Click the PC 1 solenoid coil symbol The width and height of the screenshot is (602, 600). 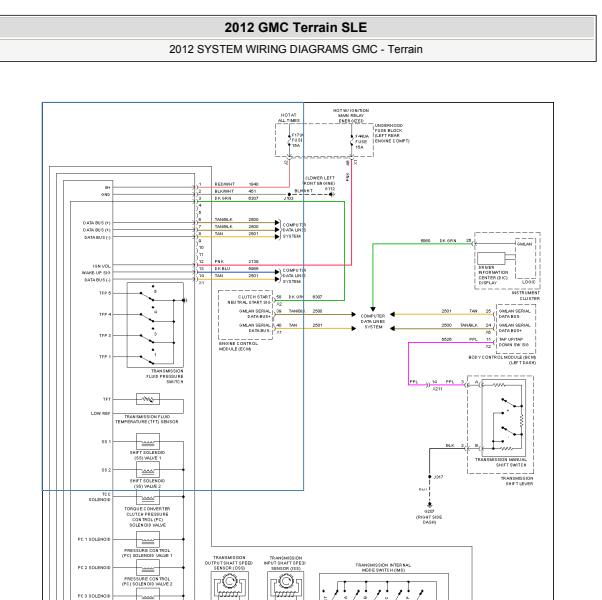[x=148, y=539]
